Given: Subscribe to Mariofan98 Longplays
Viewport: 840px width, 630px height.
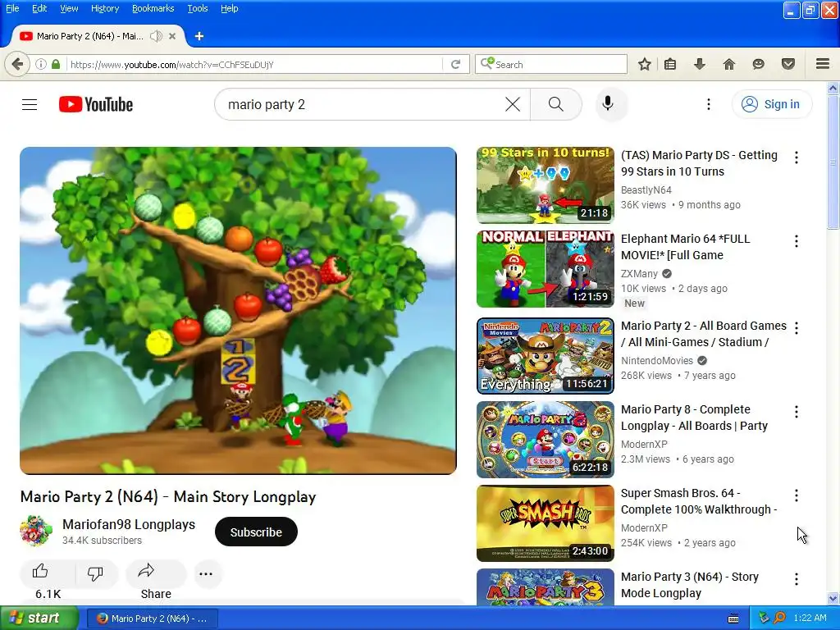Looking at the screenshot, I should pos(256,532).
